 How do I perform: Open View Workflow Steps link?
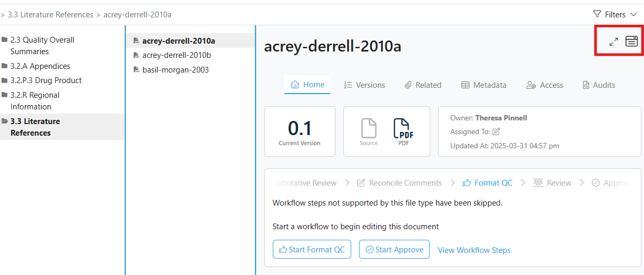point(474,250)
